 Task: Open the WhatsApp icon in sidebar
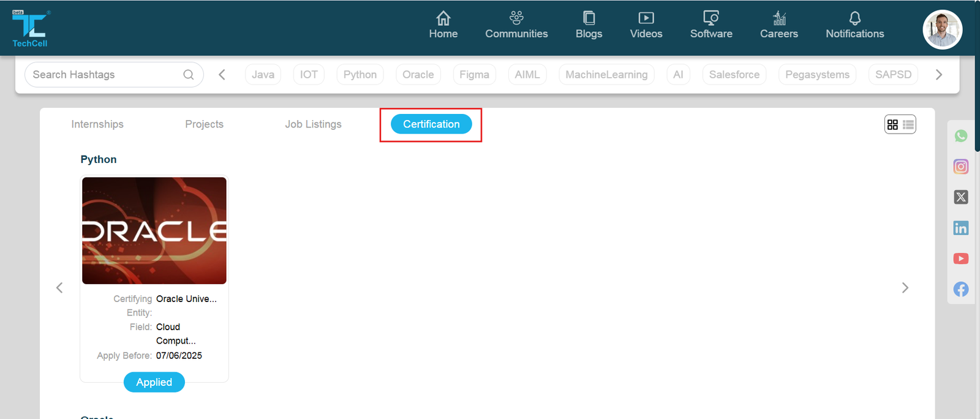click(x=960, y=136)
